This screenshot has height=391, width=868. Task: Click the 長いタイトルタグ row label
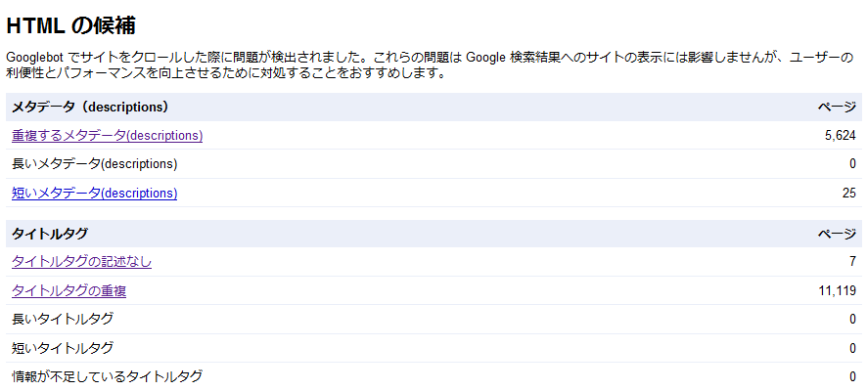click(x=62, y=320)
